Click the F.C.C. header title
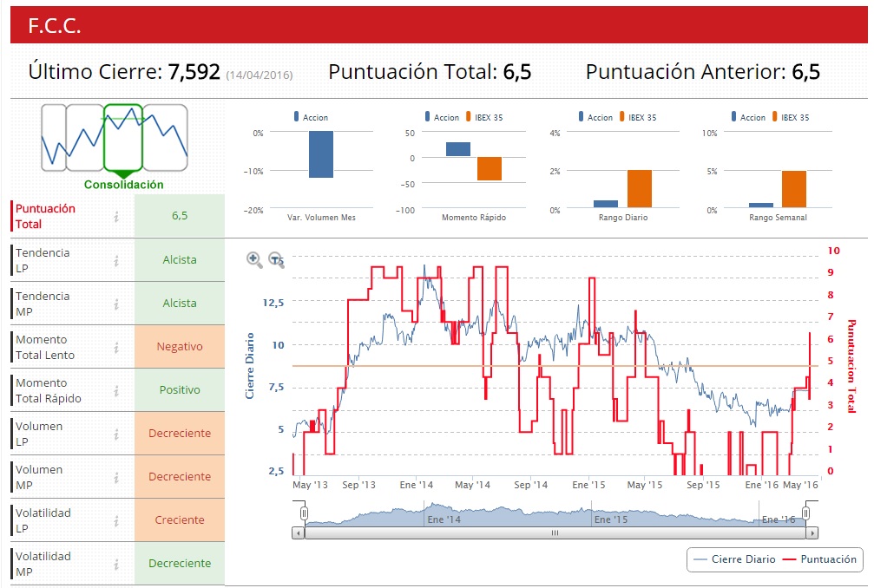This screenshot has height=588, width=874. pyautogui.click(x=55, y=26)
